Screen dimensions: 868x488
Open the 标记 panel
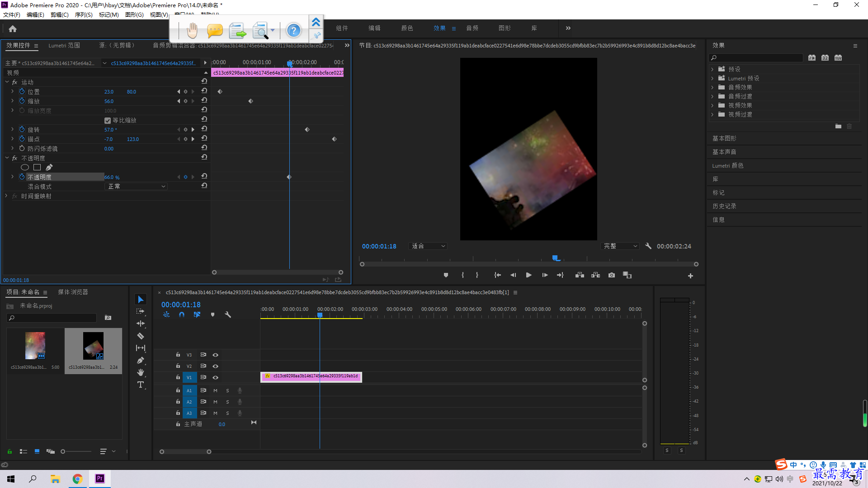(718, 192)
